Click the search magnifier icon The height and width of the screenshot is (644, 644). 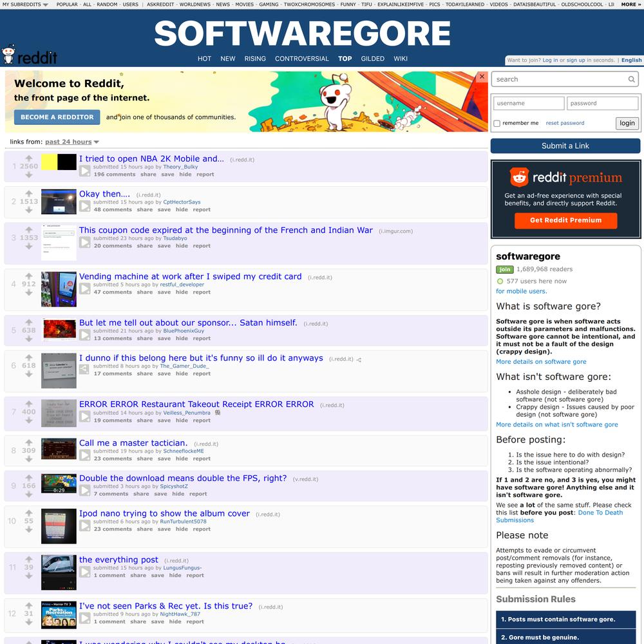coord(631,79)
